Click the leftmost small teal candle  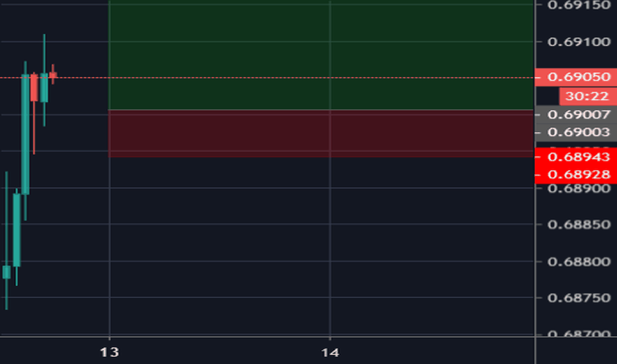point(7,271)
